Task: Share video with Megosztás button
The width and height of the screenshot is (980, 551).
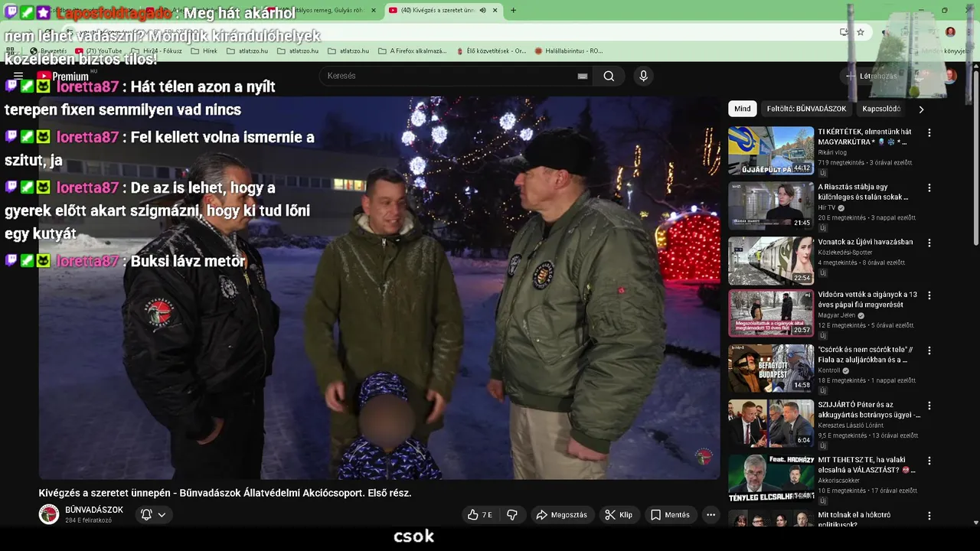Action: pyautogui.click(x=561, y=515)
